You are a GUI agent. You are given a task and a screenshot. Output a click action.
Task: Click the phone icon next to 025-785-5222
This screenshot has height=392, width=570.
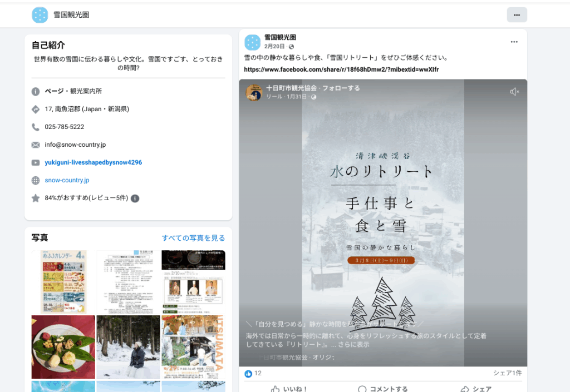[36, 127]
